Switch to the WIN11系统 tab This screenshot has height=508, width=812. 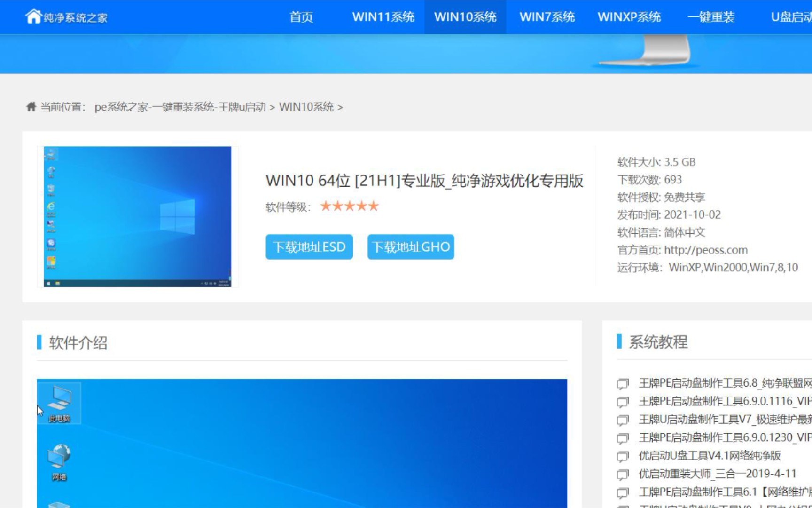click(x=383, y=17)
